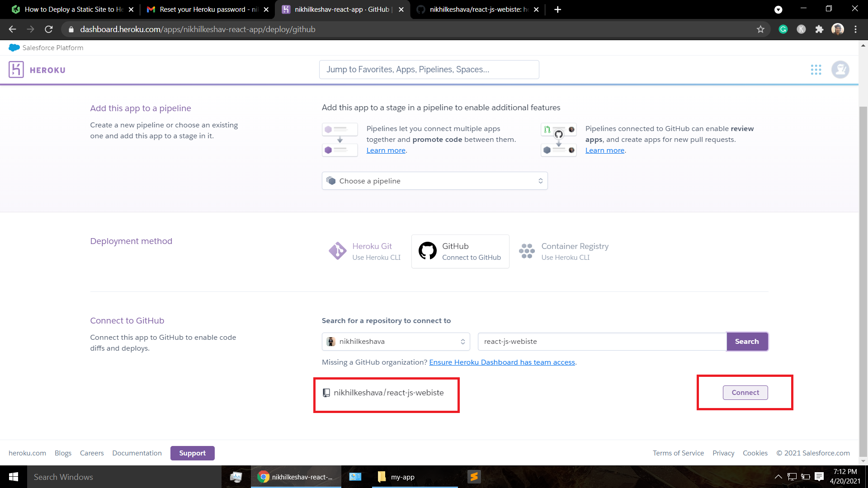Open Windows notification center icon

[x=819, y=477]
